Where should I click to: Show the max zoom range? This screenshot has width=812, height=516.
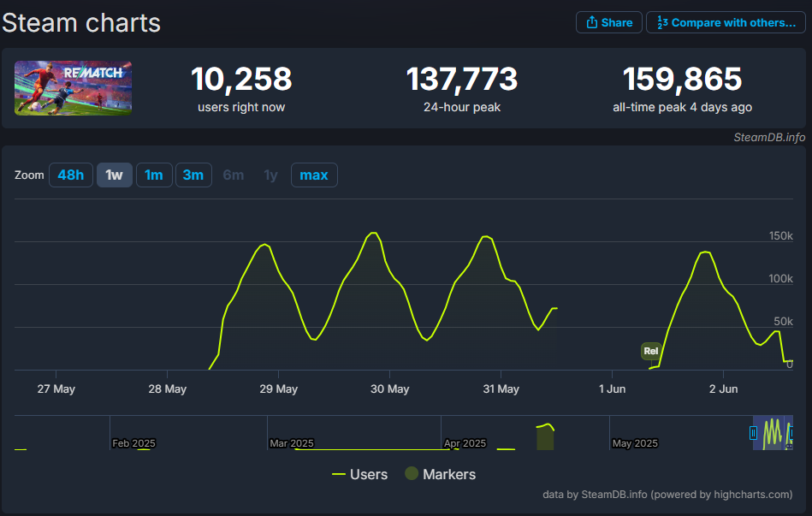pyautogui.click(x=314, y=175)
